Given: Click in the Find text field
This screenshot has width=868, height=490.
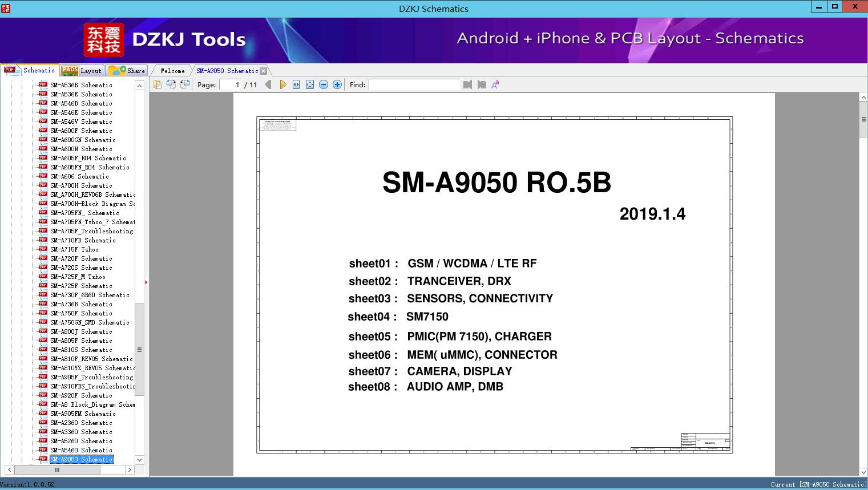Looking at the screenshot, I should [414, 84].
